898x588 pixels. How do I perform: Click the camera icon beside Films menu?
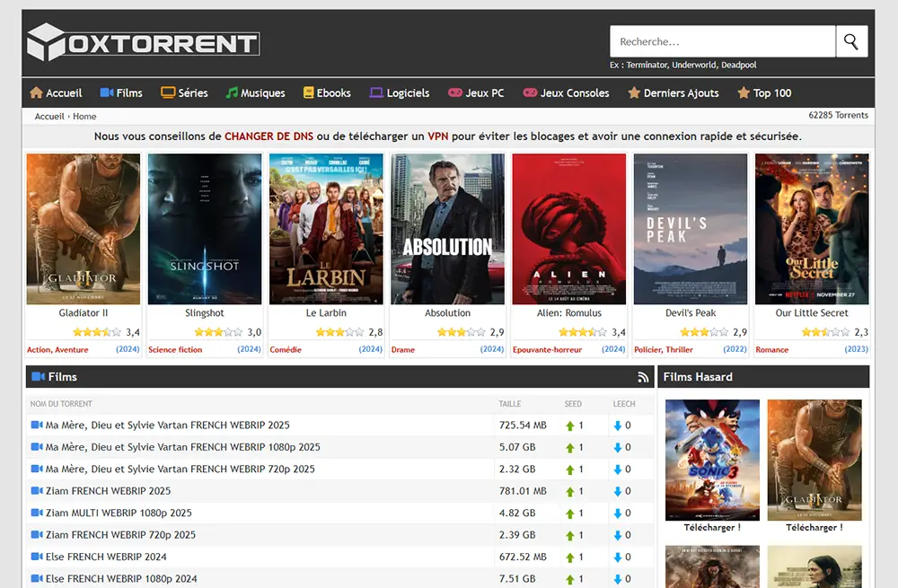(x=107, y=92)
